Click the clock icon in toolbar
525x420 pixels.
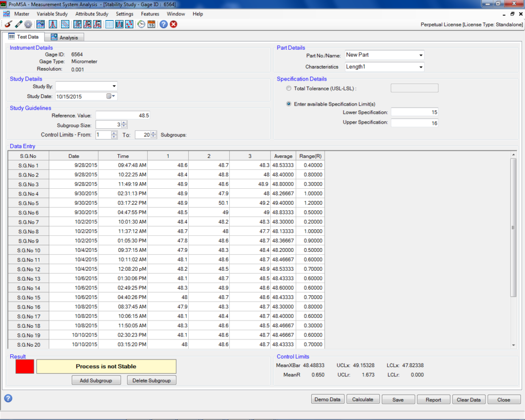click(x=142, y=24)
